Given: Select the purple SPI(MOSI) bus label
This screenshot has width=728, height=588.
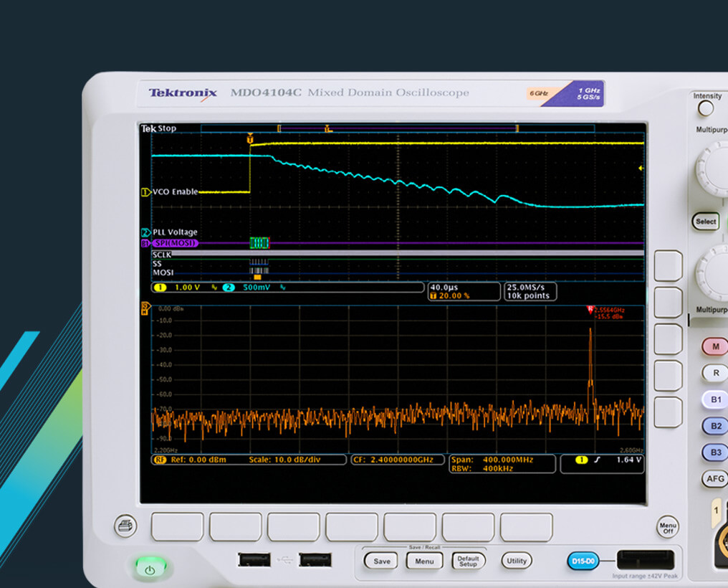Looking at the screenshot, I should pyautogui.click(x=175, y=243).
